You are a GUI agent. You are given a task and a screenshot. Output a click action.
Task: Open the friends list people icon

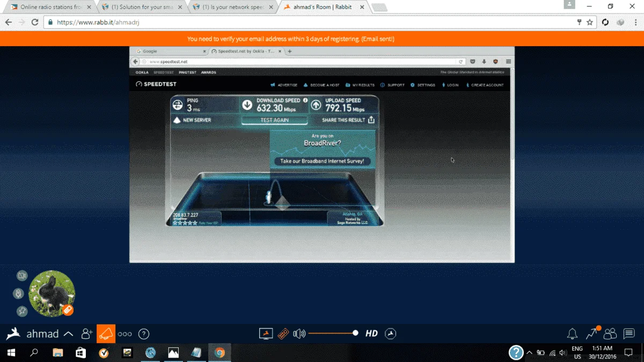click(610, 334)
